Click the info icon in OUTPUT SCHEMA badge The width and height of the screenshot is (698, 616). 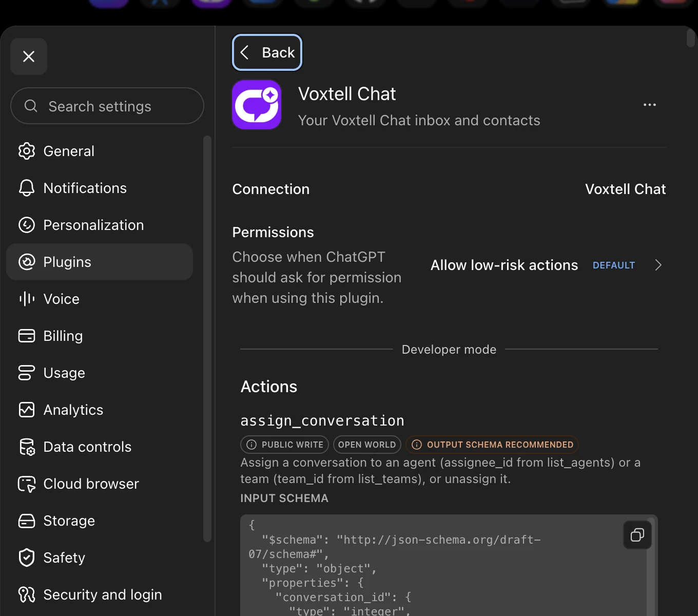pos(417,445)
